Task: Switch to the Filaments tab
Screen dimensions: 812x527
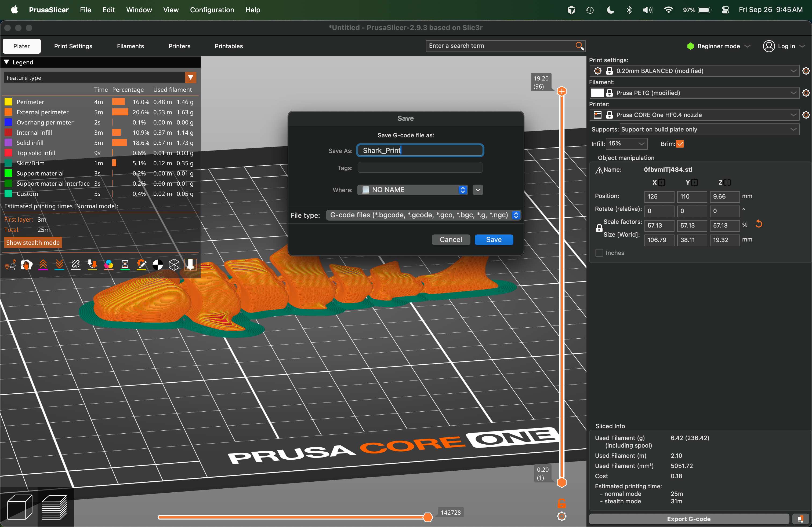Action: click(130, 46)
